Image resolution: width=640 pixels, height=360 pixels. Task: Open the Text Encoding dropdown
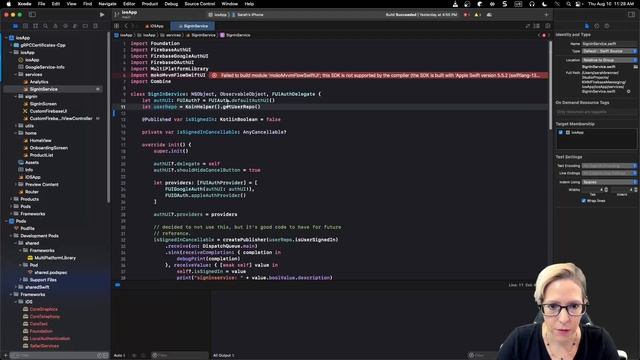(609, 166)
